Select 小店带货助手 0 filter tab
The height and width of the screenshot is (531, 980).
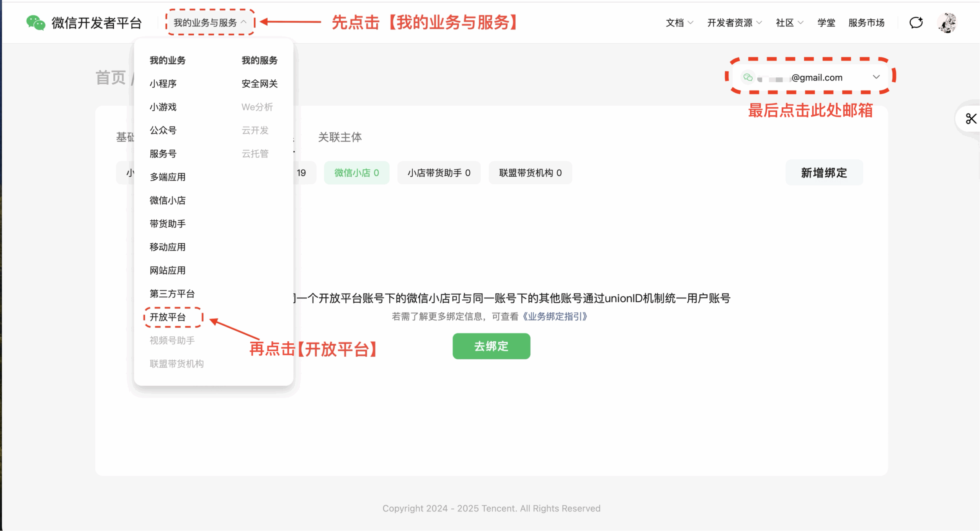(439, 173)
